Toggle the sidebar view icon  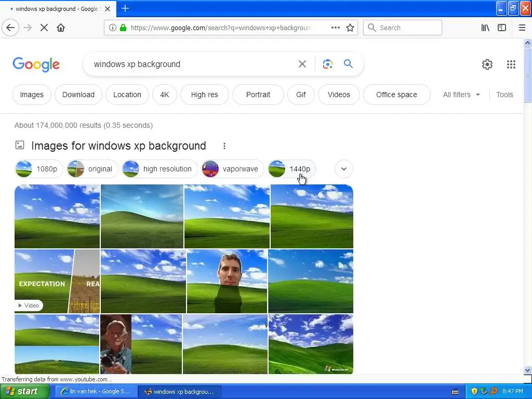click(502, 28)
